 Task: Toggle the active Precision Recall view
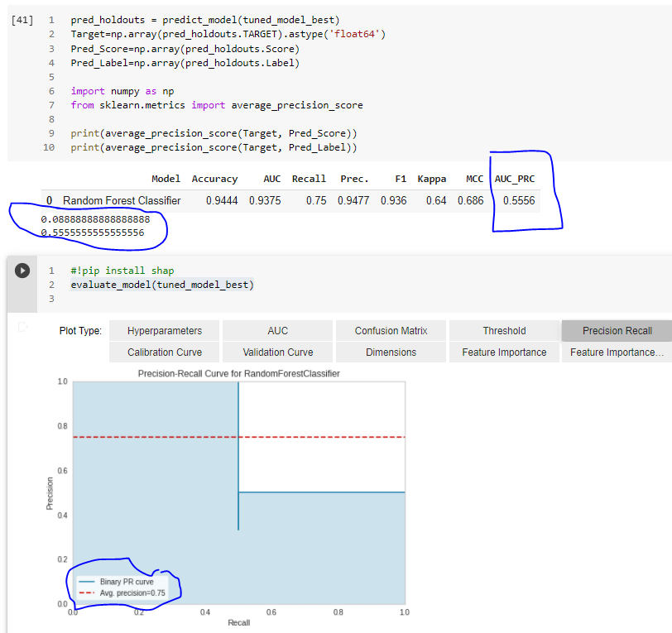coord(616,330)
